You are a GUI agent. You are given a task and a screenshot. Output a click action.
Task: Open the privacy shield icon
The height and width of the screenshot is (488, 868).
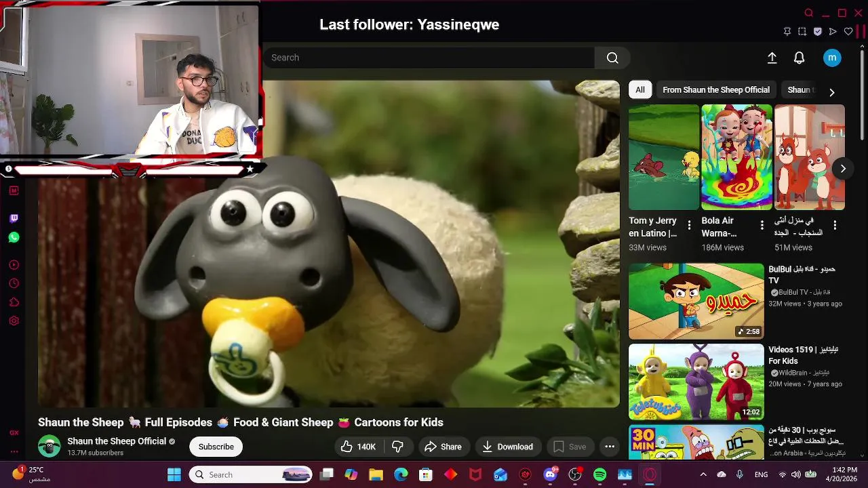pos(818,31)
